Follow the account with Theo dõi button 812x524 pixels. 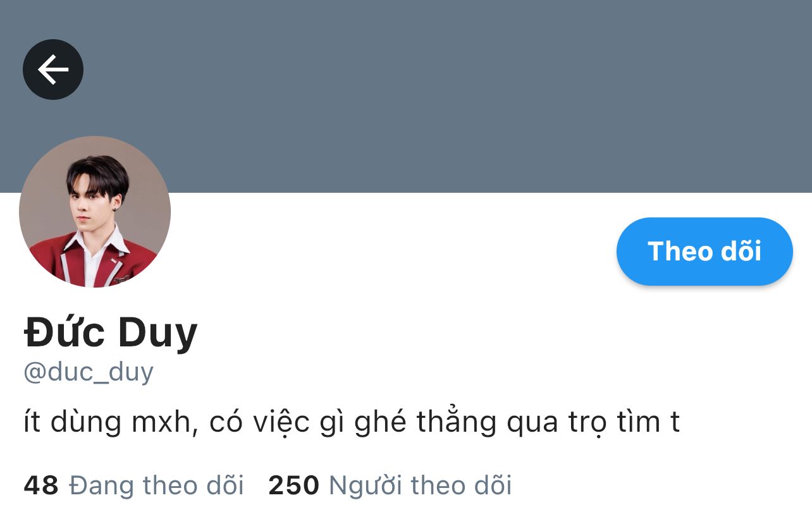[x=704, y=252]
